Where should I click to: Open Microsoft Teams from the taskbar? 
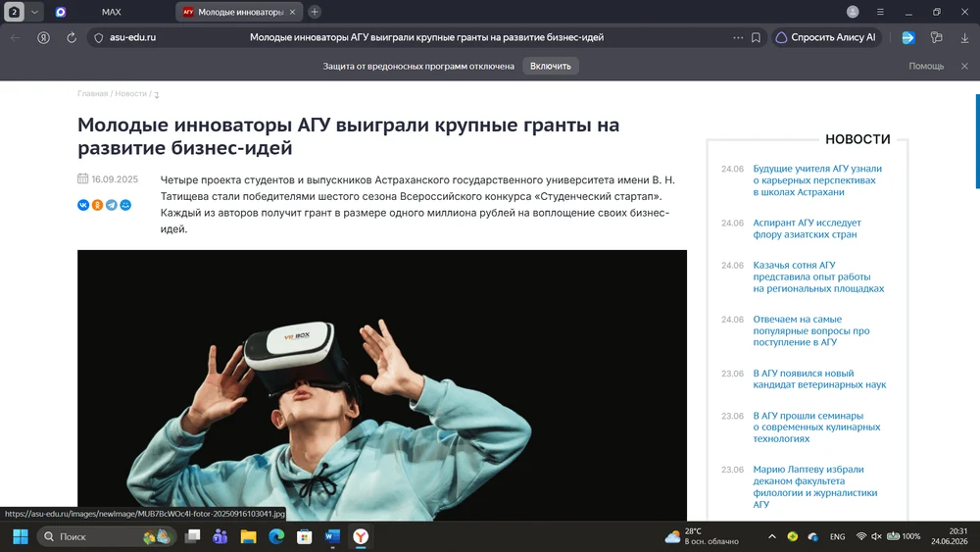tap(220, 536)
